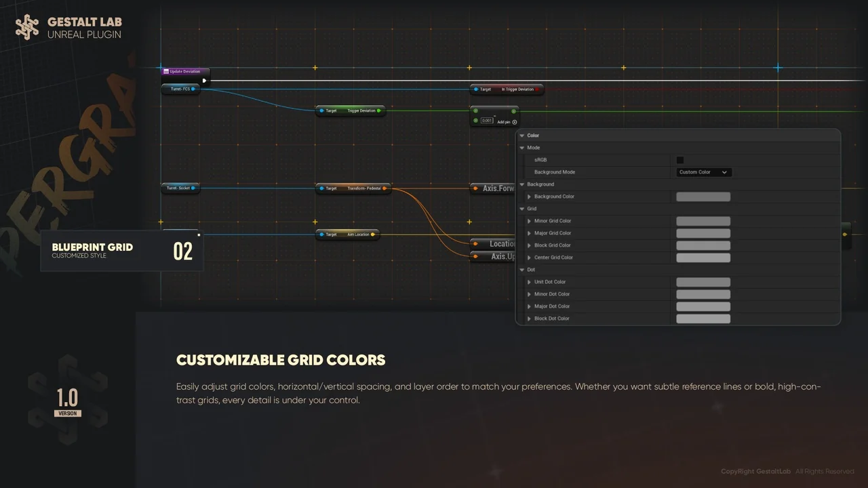This screenshot has height=488, width=868.
Task: Click the Background Color swatch
Action: (x=703, y=197)
